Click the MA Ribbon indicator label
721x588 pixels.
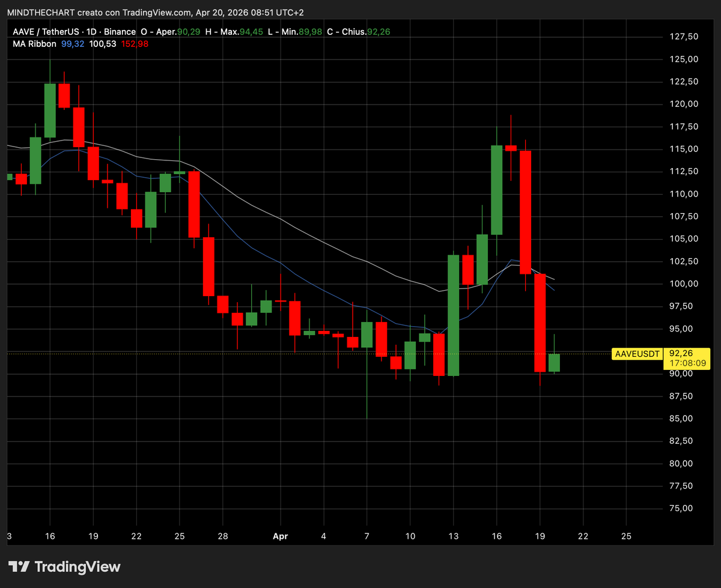[x=35, y=43]
